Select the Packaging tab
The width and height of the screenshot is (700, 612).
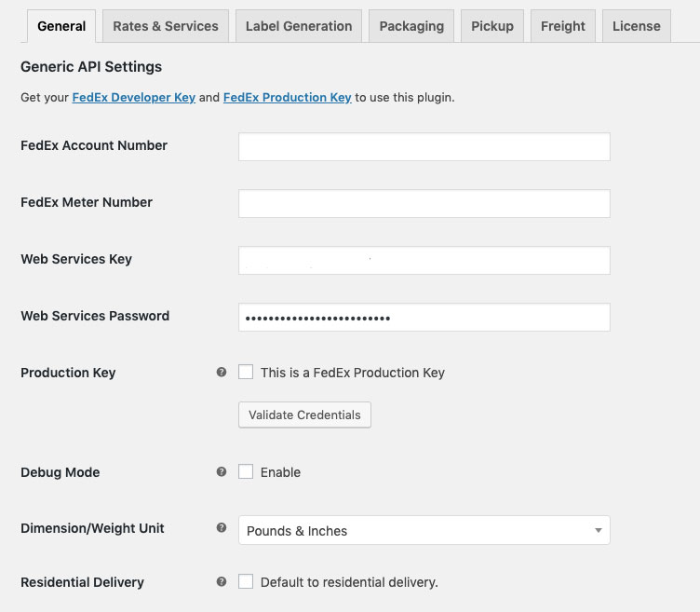tap(411, 26)
